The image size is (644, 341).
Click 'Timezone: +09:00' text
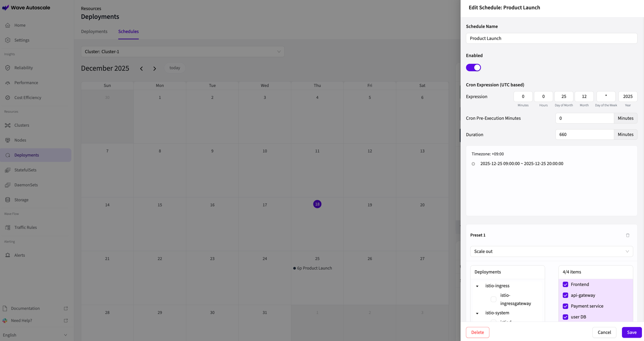pos(488,154)
